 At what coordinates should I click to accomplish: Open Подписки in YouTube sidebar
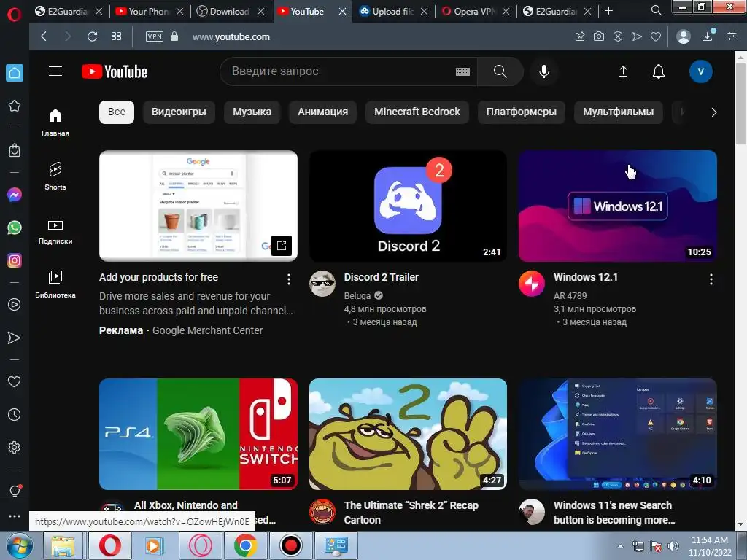click(x=55, y=230)
